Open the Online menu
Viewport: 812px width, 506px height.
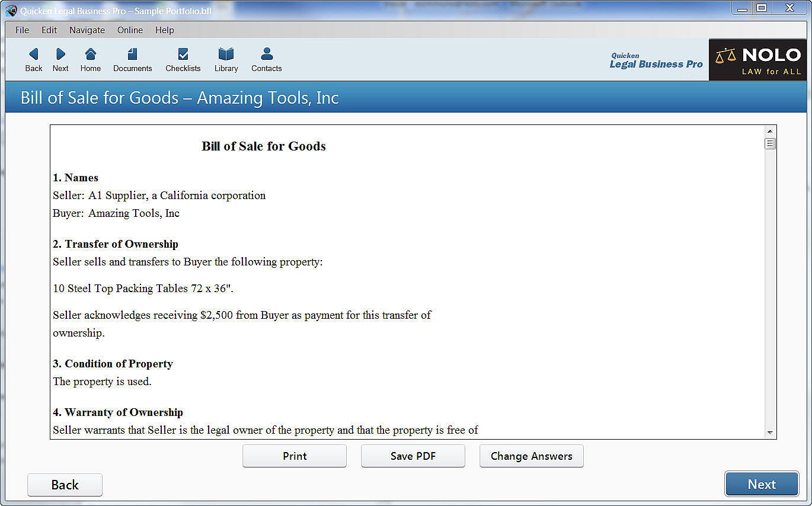point(130,30)
